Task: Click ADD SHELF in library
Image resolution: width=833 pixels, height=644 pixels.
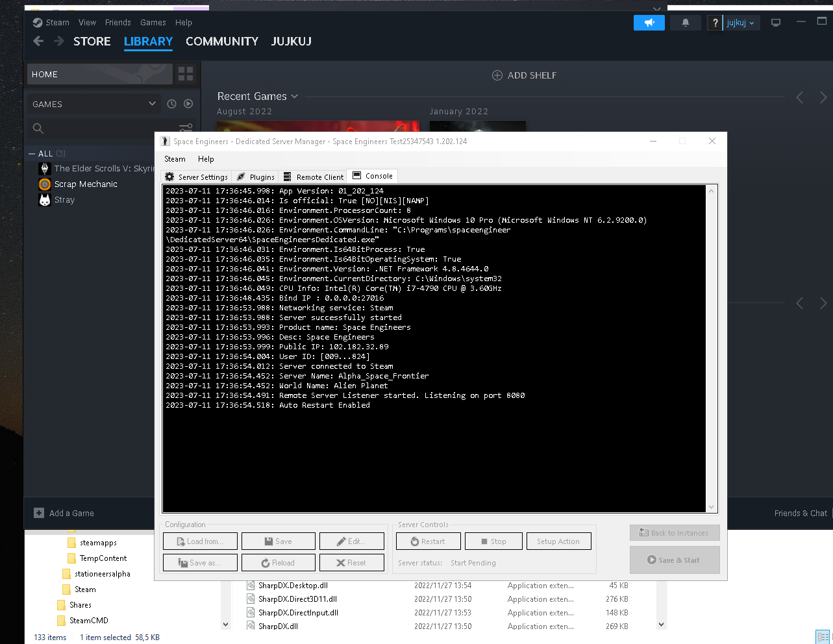Action: click(525, 75)
